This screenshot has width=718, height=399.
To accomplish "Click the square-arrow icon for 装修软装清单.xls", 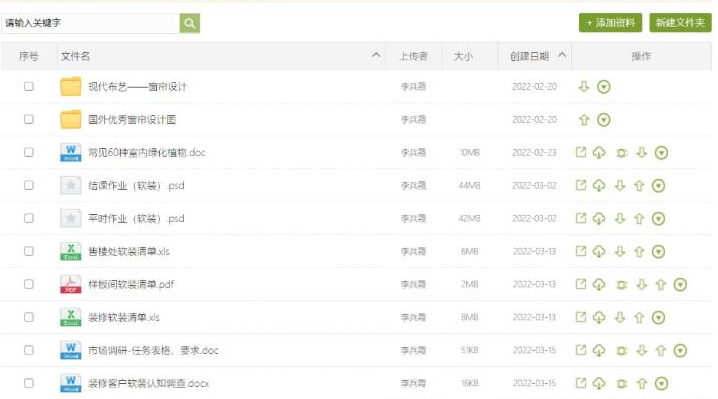I will pyautogui.click(x=581, y=317).
